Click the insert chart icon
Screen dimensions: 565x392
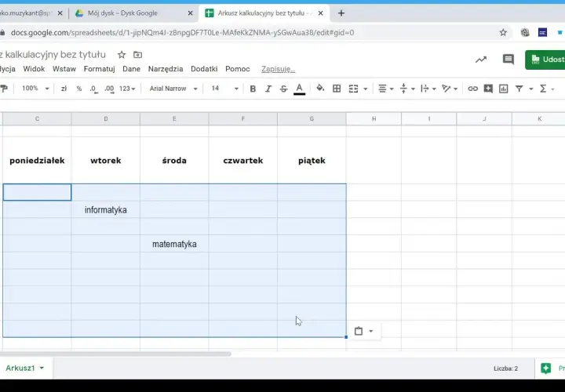503,89
